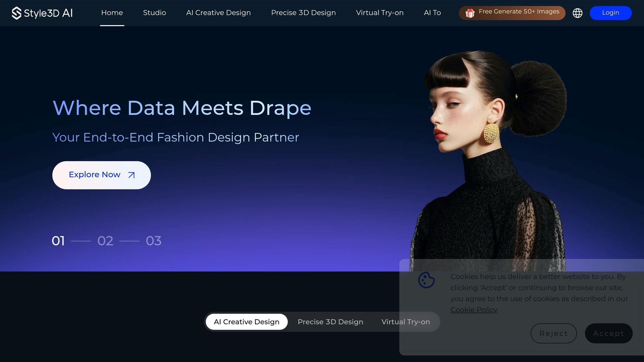
Task: Open the Home nav item
Action: [x=112, y=13]
